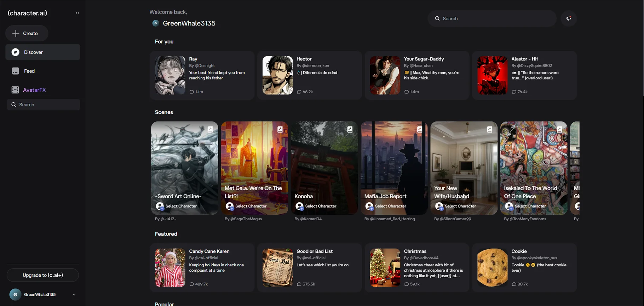Open the Good or Bad List scroll image
This screenshot has width=644, height=306.
(x=278, y=267)
